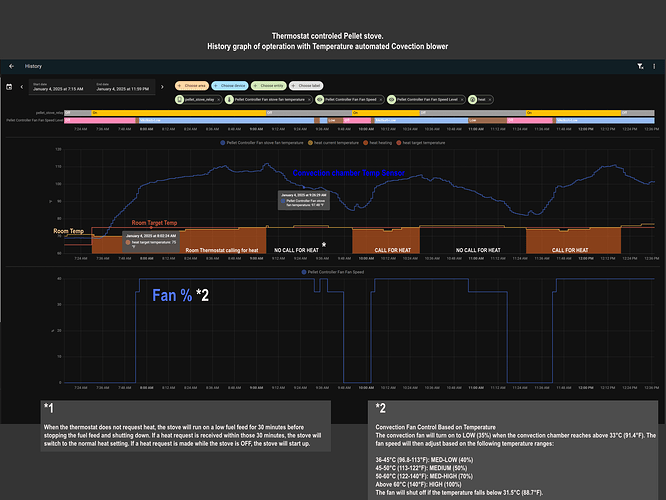This screenshot has width=666, height=500.
Task: Click the Choose area chip
Action: pyautogui.click(x=192, y=85)
